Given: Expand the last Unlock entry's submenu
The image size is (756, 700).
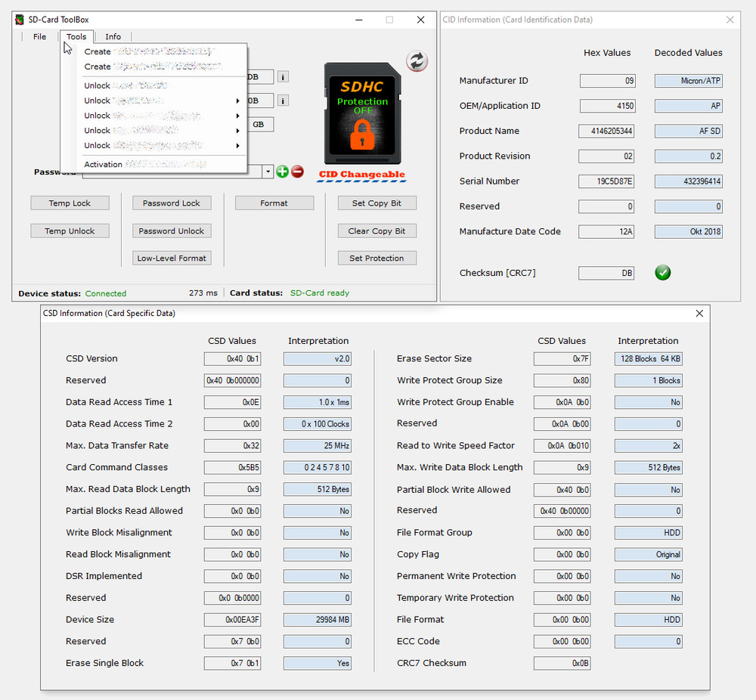Looking at the screenshot, I should point(238,145).
